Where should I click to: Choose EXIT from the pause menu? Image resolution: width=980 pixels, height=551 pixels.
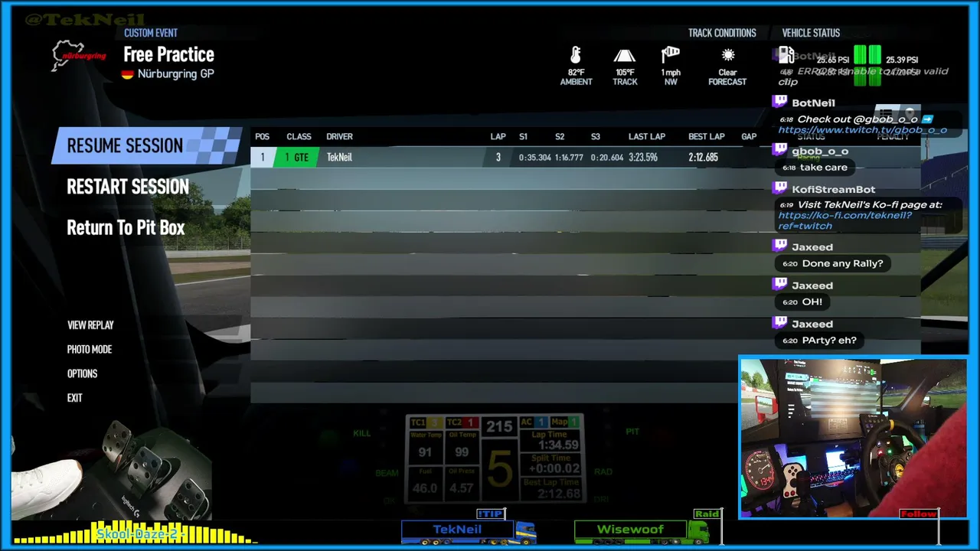pyautogui.click(x=74, y=398)
